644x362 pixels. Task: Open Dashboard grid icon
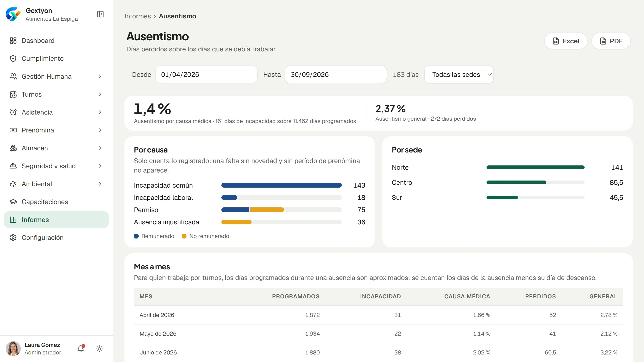click(x=13, y=41)
